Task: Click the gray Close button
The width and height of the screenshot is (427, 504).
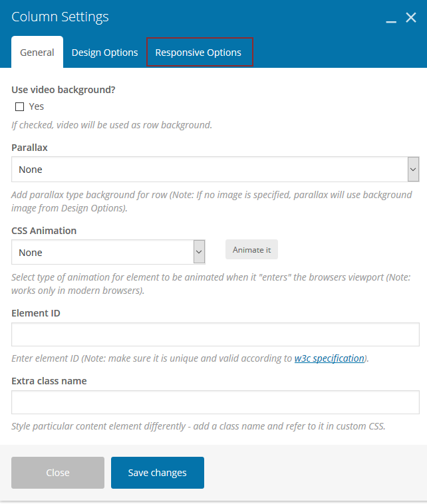Action: pyautogui.click(x=58, y=473)
